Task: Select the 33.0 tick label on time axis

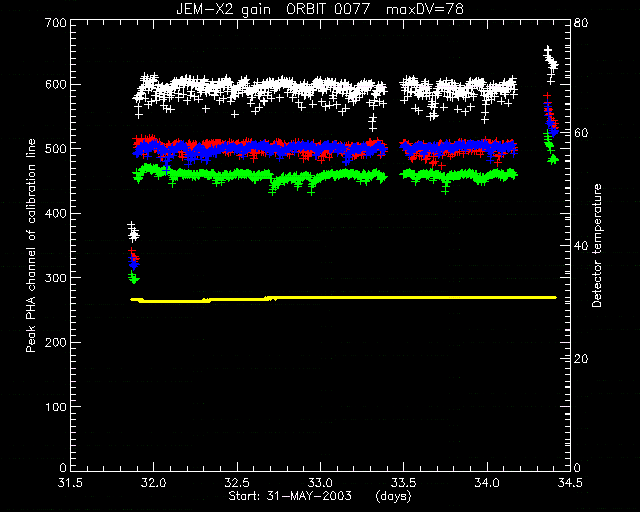Action: (x=321, y=483)
